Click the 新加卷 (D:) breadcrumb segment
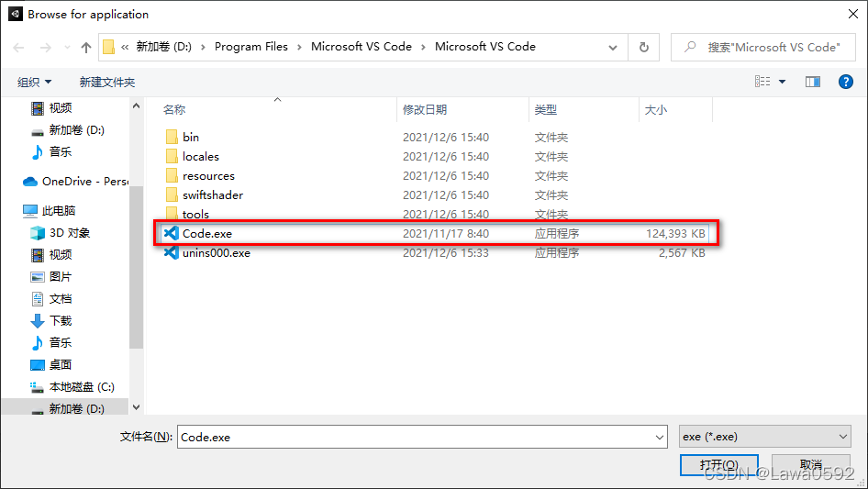 point(164,47)
